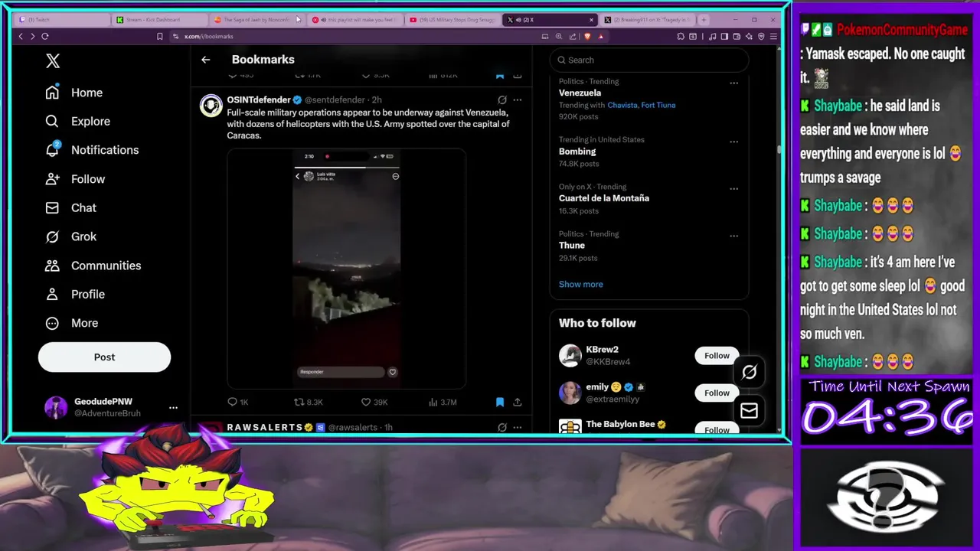Open floating Messages envelope button
980x551 pixels.
click(749, 411)
